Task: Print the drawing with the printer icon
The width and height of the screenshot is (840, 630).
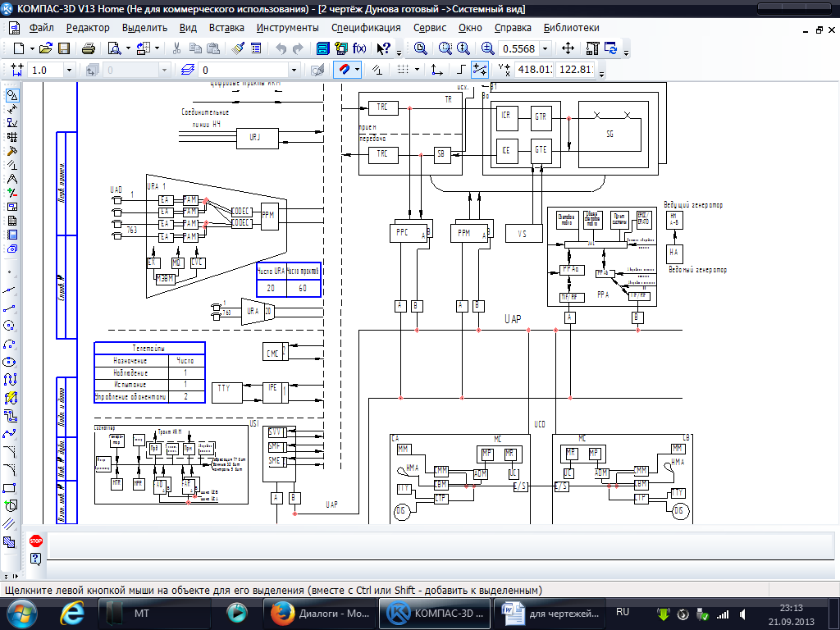Action: [x=89, y=48]
